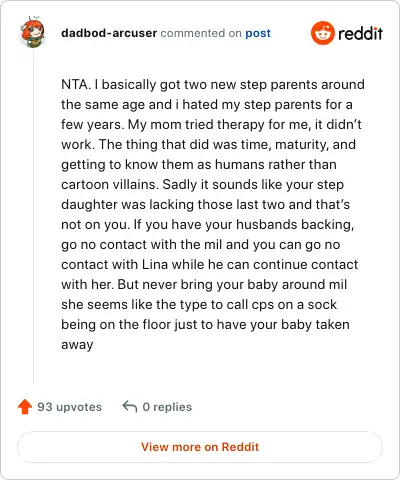The image size is (400, 480).
Task: Click the reddit wordmark beside the logo
Action: tap(360, 34)
